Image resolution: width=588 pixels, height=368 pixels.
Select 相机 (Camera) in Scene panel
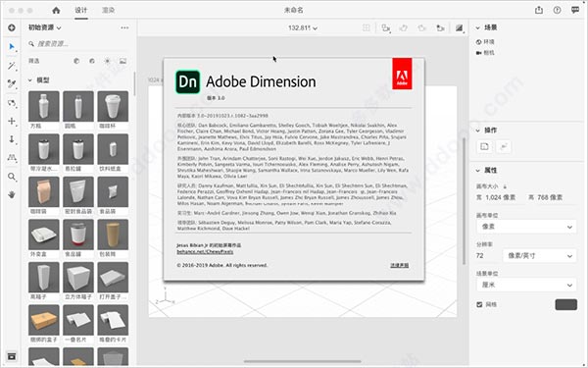(x=485, y=53)
